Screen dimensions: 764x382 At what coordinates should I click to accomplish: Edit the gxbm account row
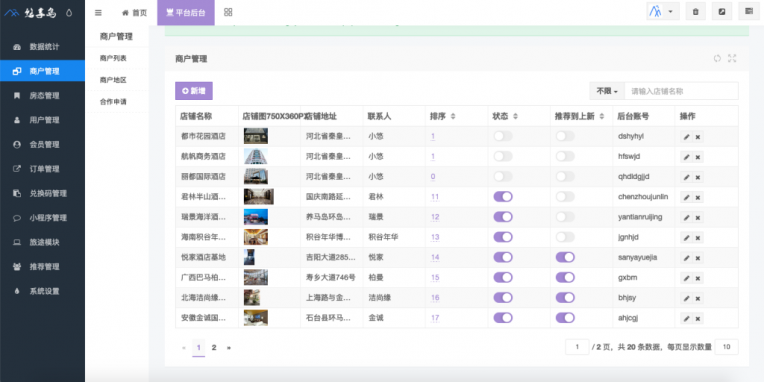(687, 278)
